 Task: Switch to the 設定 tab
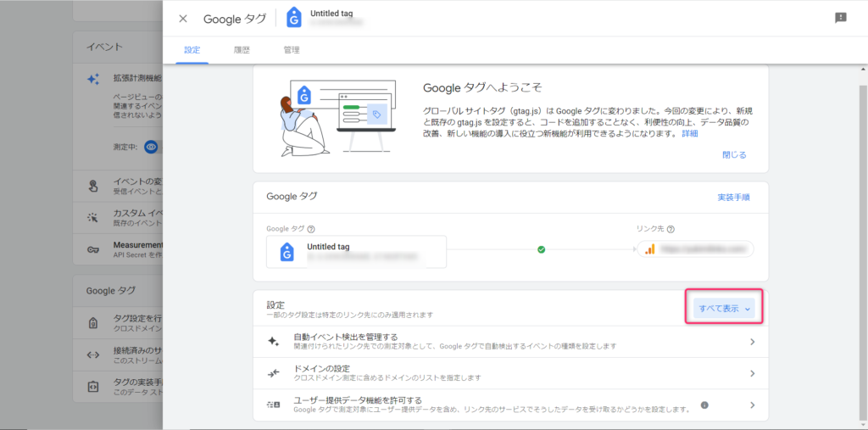point(192,50)
